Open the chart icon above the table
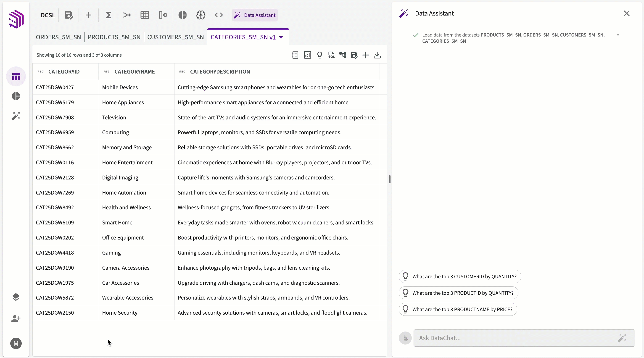The height and width of the screenshot is (358, 644). (307, 55)
